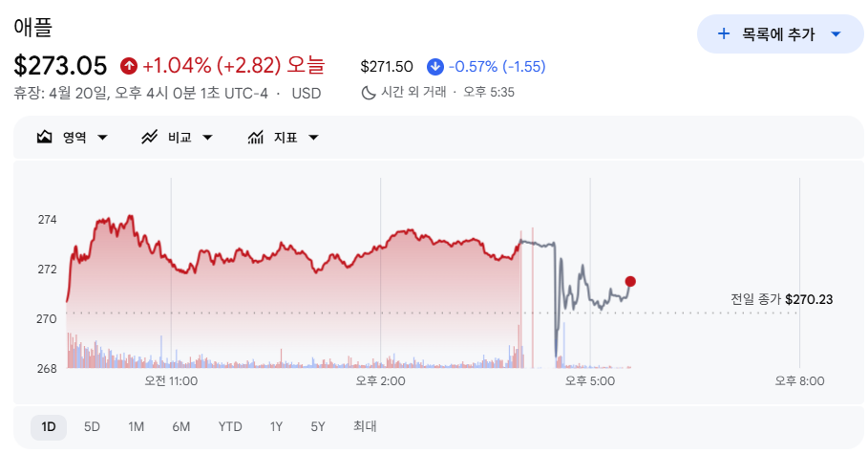Click the plus icon in 목록에 추가
This screenshot has width=868, height=454.
point(724,33)
